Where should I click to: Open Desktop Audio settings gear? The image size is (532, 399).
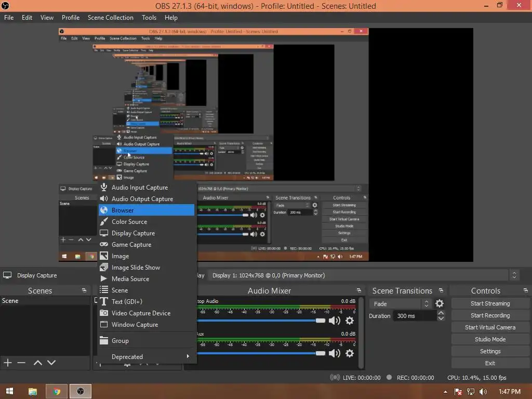click(x=350, y=321)
